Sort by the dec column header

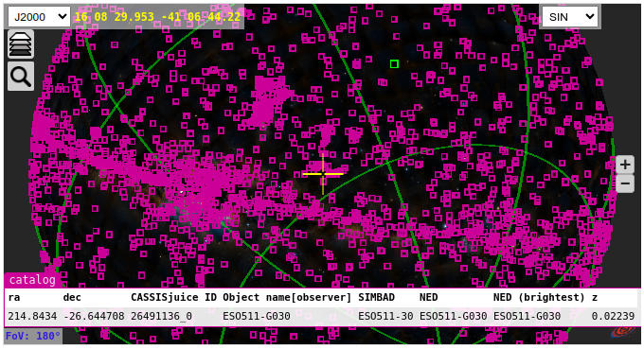(x=72, y=297)
